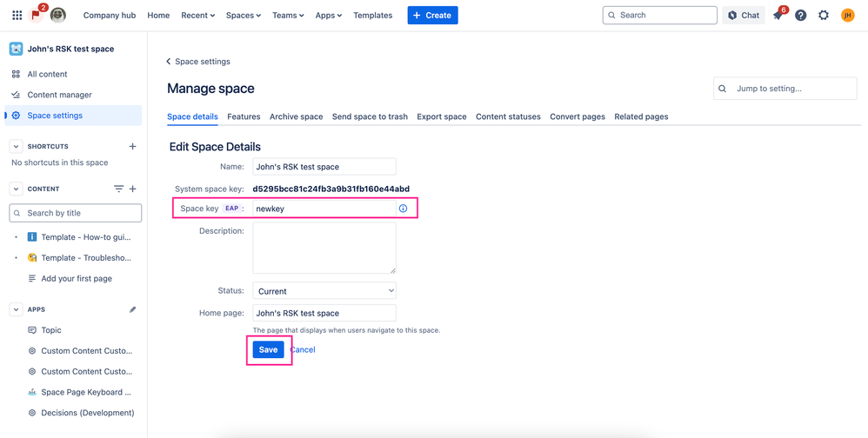Image resolution: width=868 pixels, height=438 pixels.
Task: Open the settings gear icon
Action: coord(824,16)
